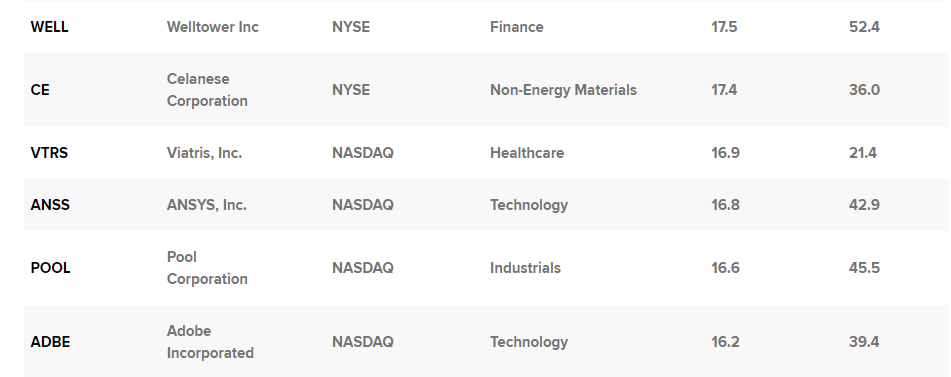Click the Industrials sector cell
The width and height of the screenshot is (951, 377).
[x=525, y=268]
